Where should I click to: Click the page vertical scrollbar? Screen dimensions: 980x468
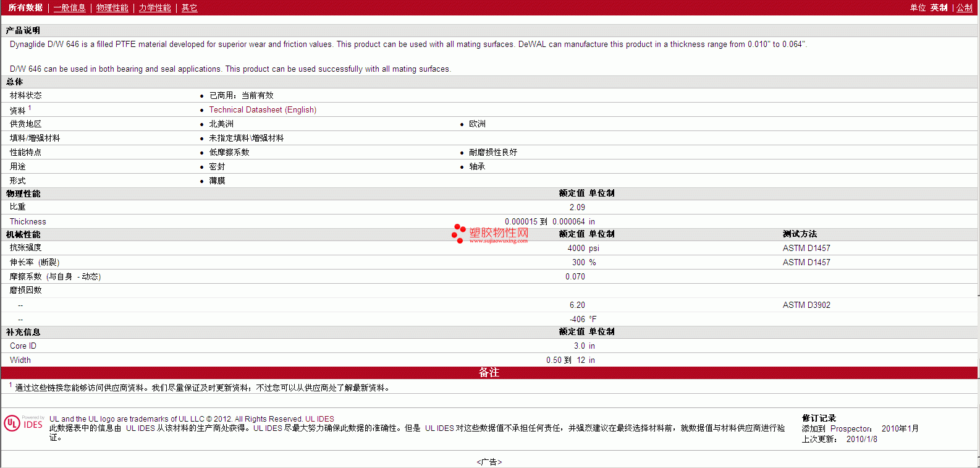(979, 234)
